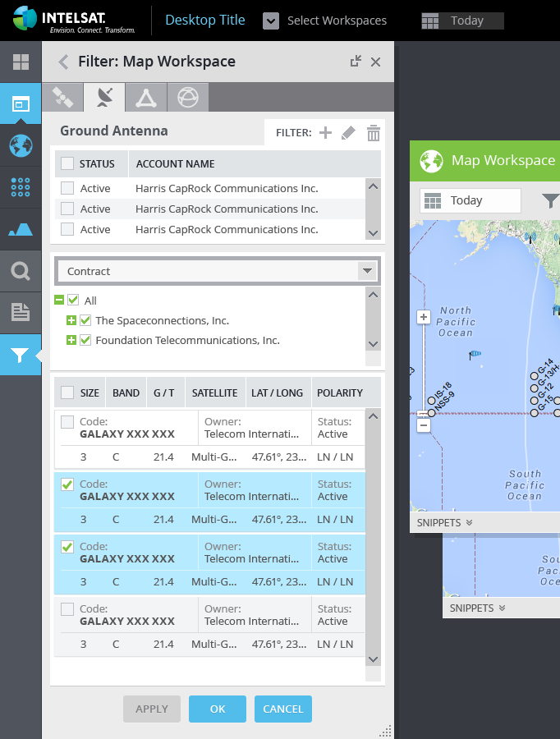Click the APPLY button
This screenshot has height=739, width=560.
point(152,709)
